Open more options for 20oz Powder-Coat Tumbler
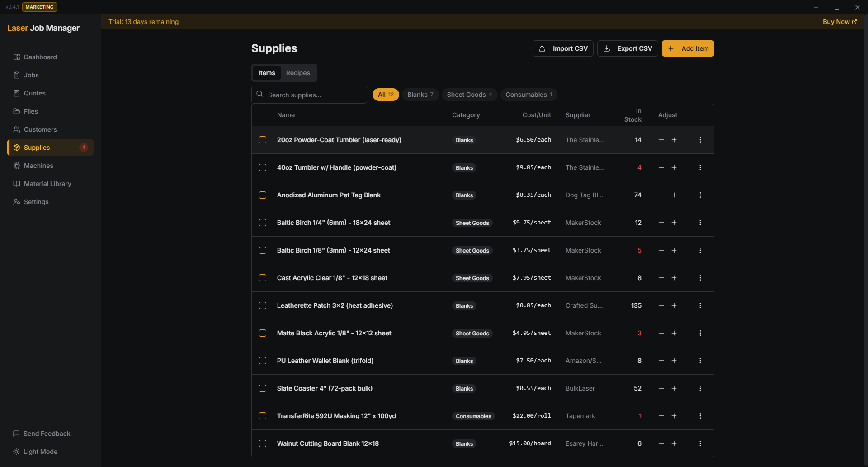This screenshot has width=868, height=467. 700,140
